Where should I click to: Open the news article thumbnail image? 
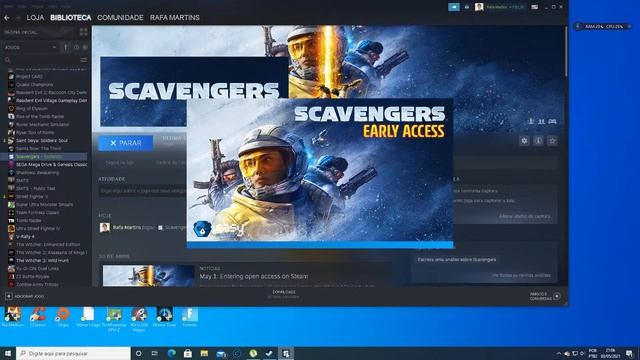(x=149, y=276)
